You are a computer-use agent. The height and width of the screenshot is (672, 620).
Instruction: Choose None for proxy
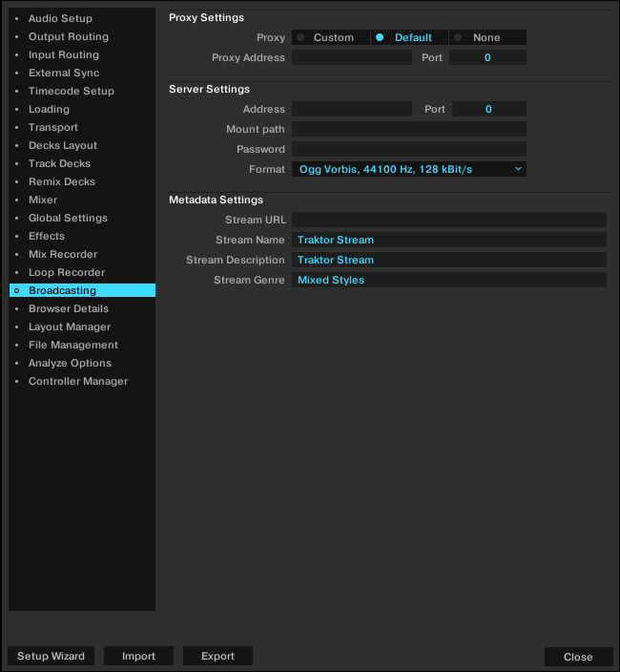pyautogui.click(x=487, y=37)
